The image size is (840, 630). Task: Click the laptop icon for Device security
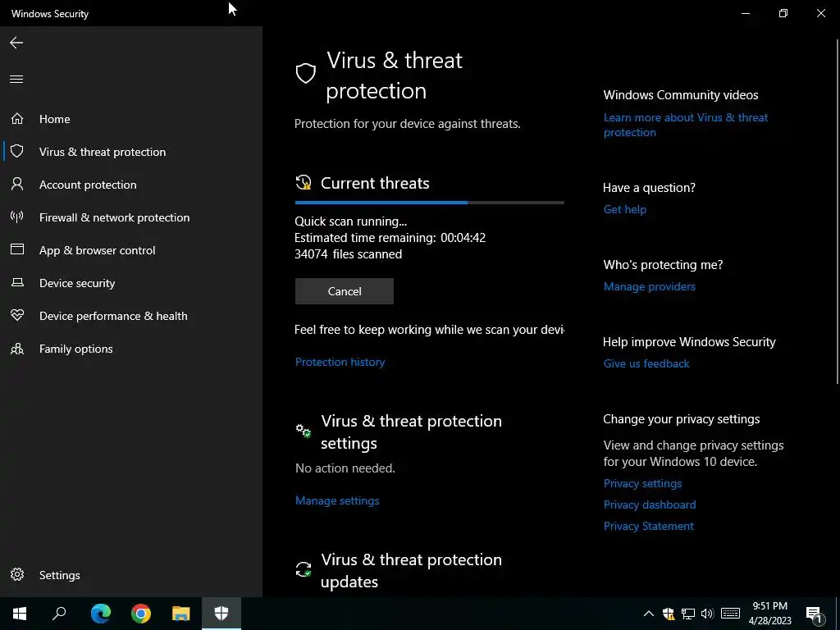pos(17,282)
